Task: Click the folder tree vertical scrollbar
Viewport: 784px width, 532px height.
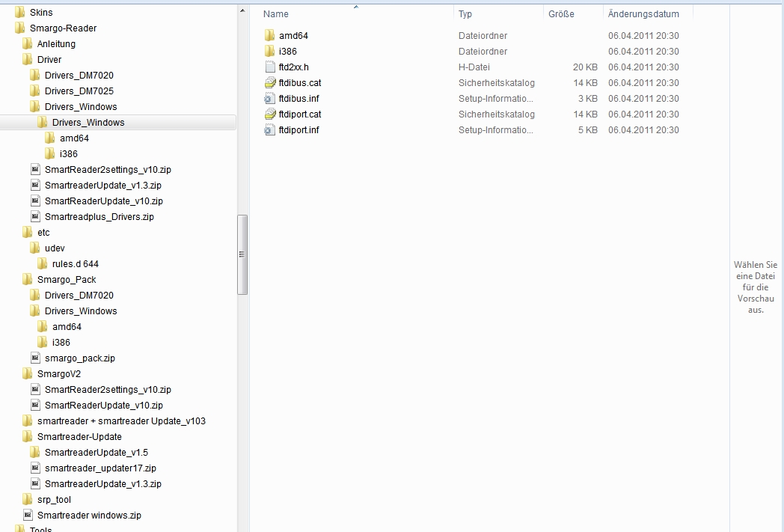Action: point(242,254)
